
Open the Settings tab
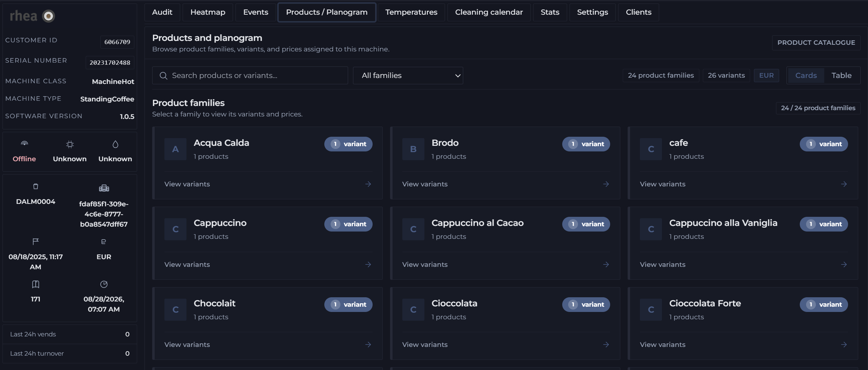(x=592, y=12)
